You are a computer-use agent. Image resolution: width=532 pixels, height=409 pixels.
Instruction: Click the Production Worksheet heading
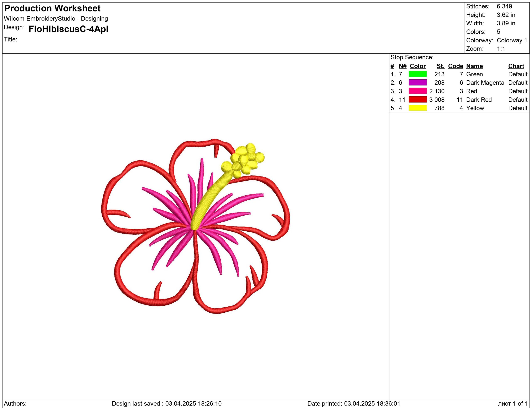pos(52,8)
